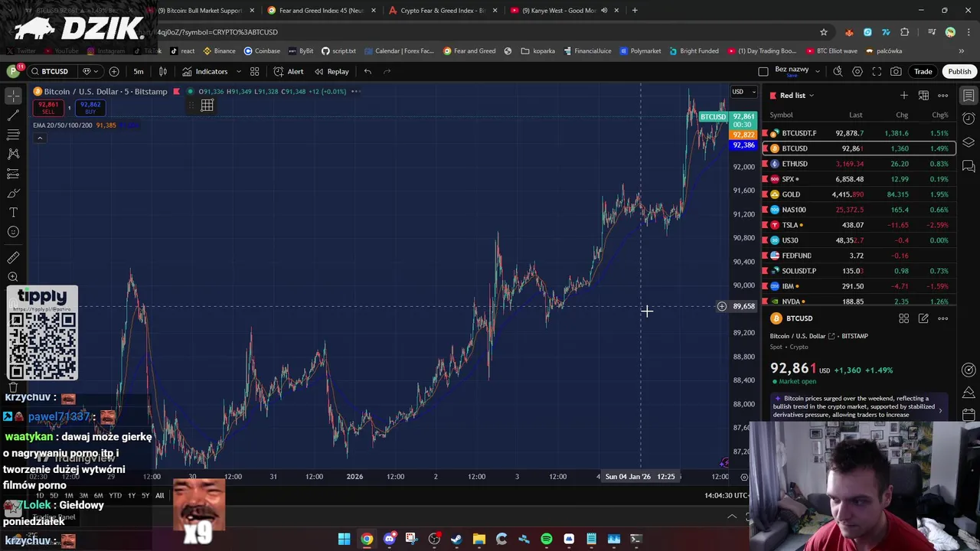Expand the Bitcoin news summary arrow
The height and width of the screenshot is (551, 980).
(x=940, y=409)
